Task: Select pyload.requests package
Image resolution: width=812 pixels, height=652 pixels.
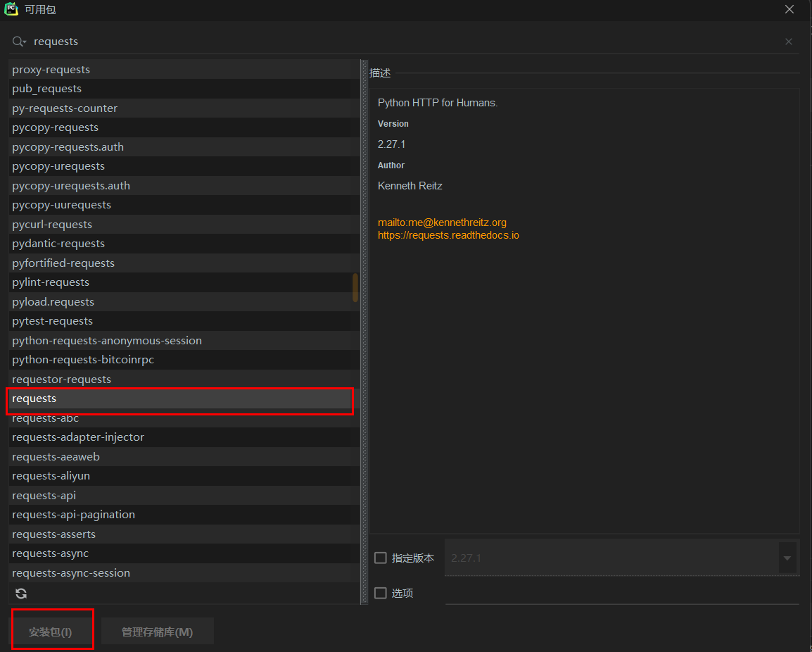Action: pyautogui.click(x=184, y=302)
